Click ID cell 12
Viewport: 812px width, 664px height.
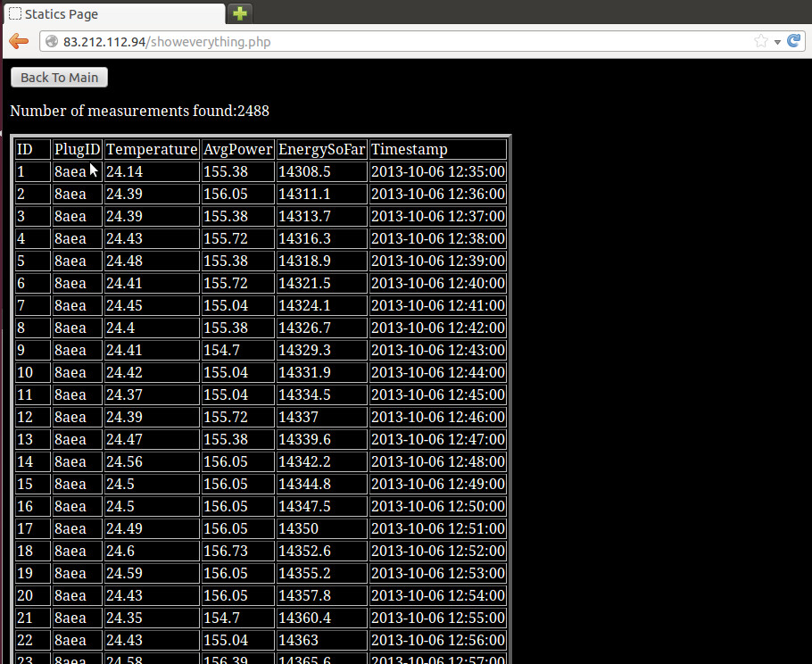click(x=33, y=417)
